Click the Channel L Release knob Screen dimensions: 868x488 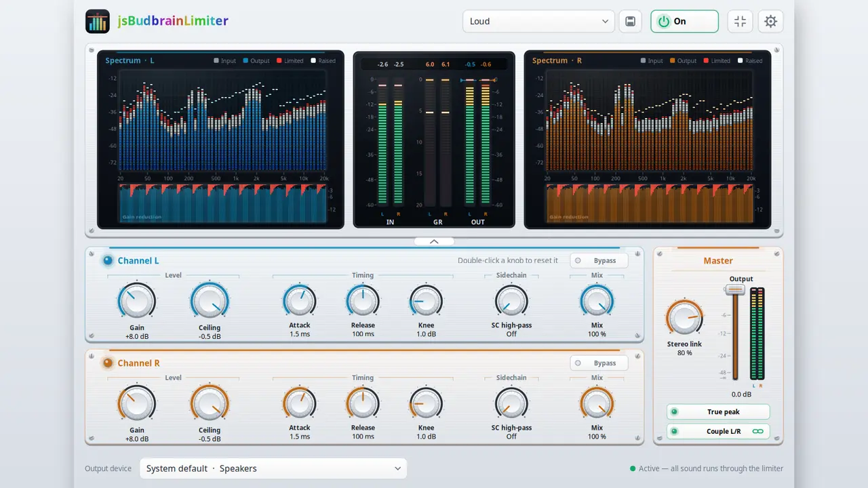[363, 301]
